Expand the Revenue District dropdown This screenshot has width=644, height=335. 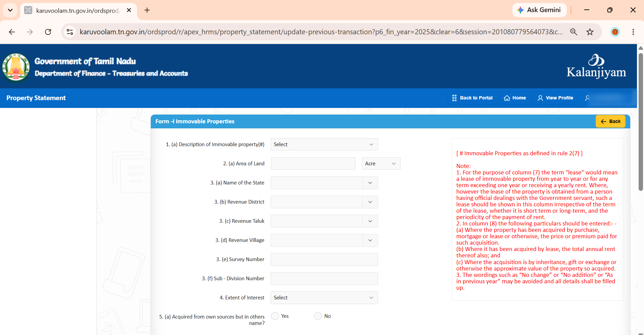(x=370, y=202)
